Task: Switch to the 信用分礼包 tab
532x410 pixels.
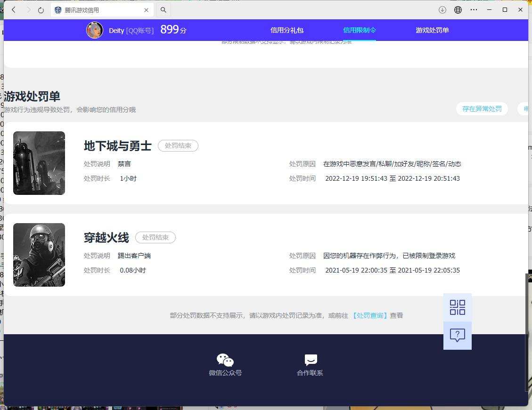Action: [x=286, y=30]
